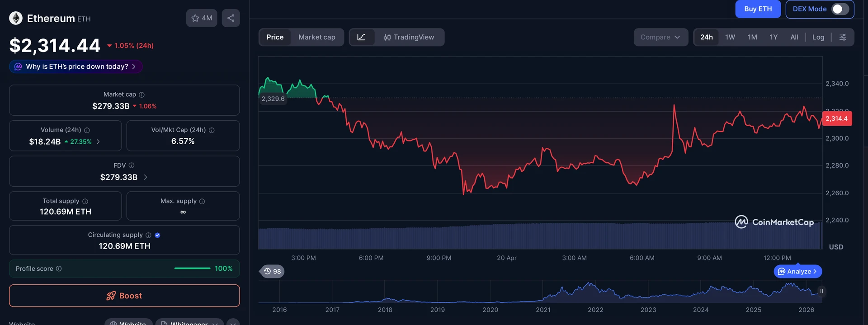Viewport: 868px width, 325px height.
Task: Switch to Market cap tab
Action: (x=317, y=37)
